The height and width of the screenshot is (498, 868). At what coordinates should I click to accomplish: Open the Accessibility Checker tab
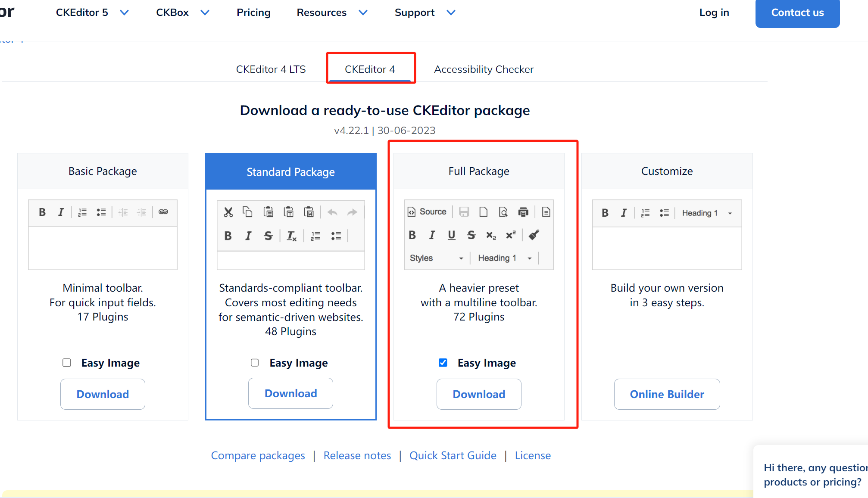click(484, 69)
